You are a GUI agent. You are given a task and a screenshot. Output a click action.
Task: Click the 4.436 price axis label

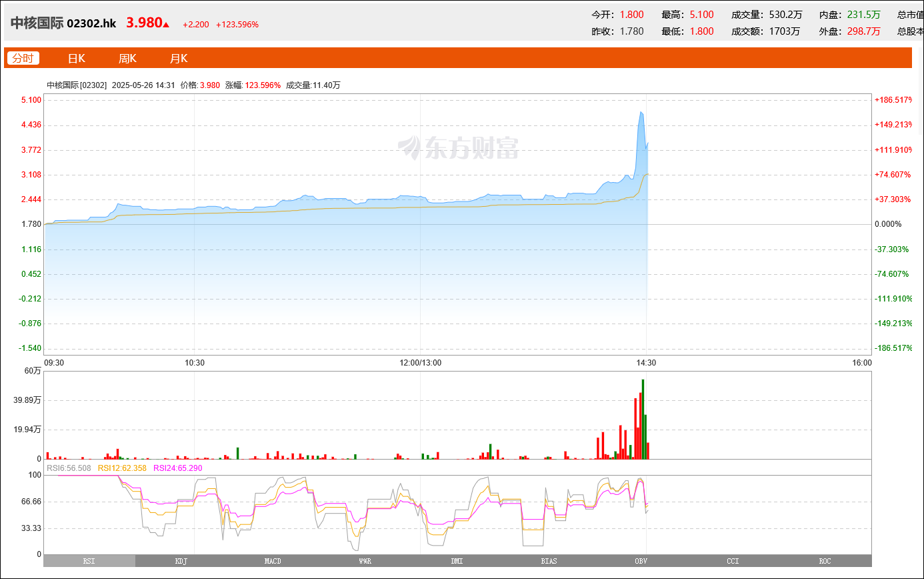tap(31, 125)
